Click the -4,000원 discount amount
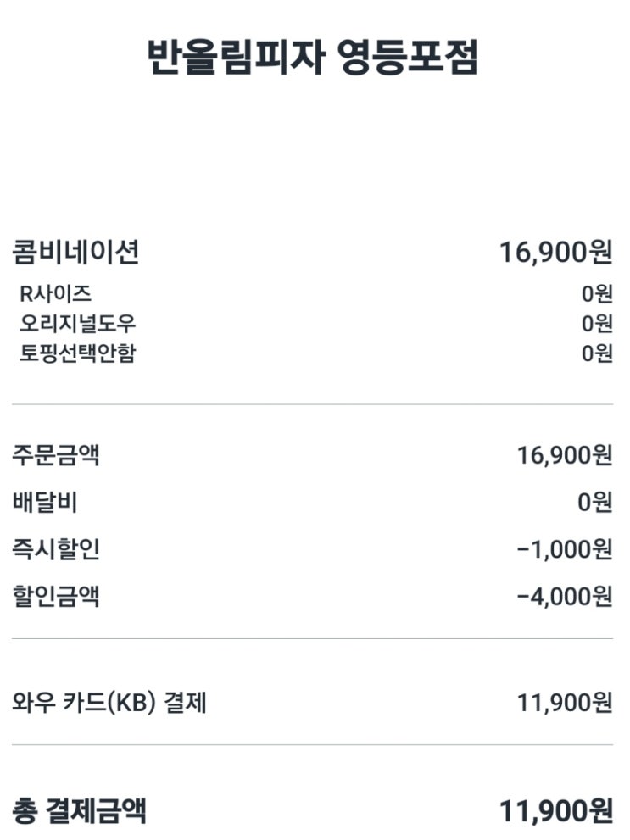This screenshot has height=840, width=630. pyautogui.click(x=565, y=597)
